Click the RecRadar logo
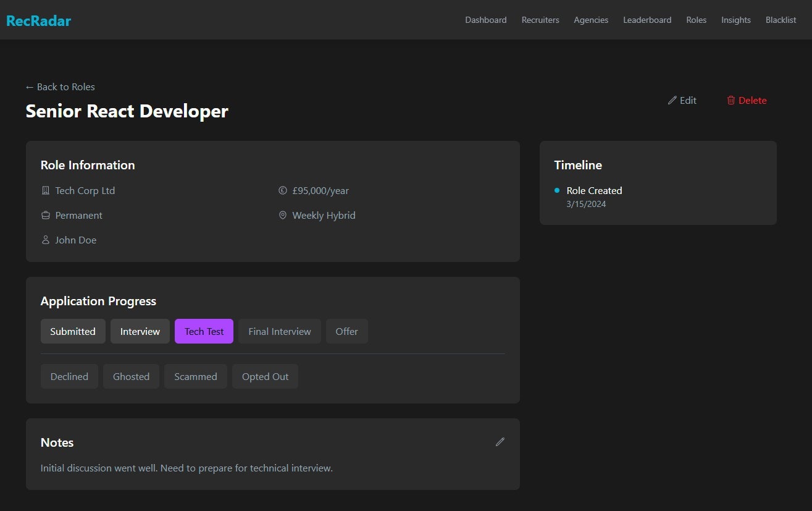The image size is (812, 511). pos(38,20)
